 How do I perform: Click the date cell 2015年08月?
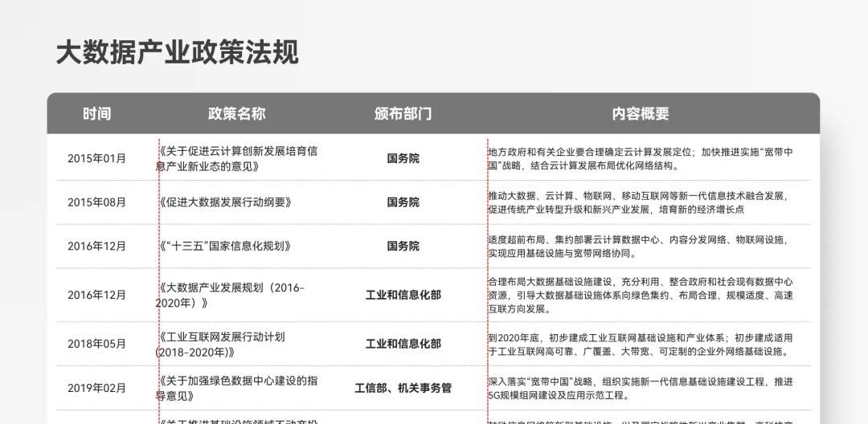tap(97, 202)
